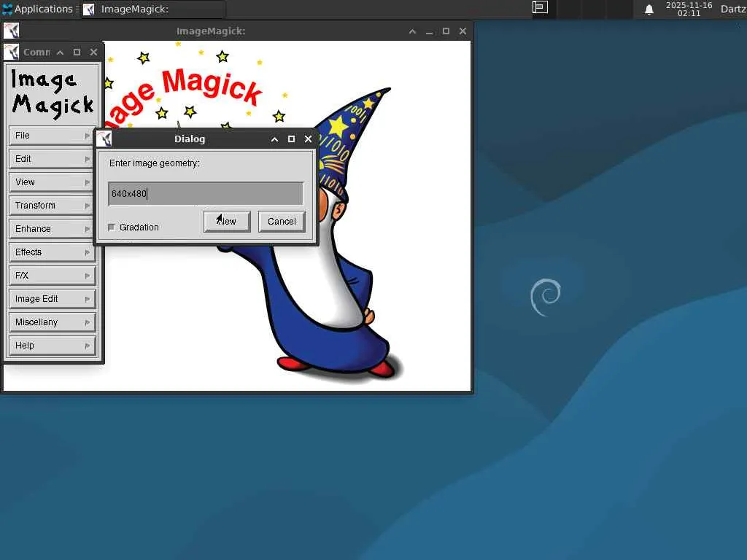
Task: Open the notifications bell icon
Action: tap(649, 9)
